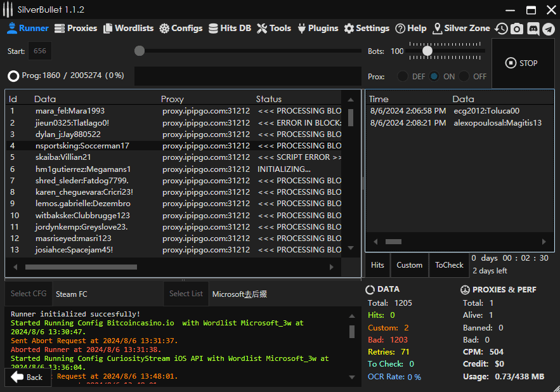Switch to the ToCheck results tab
This screenshot has height=392, width=560.
click(449, 265)
